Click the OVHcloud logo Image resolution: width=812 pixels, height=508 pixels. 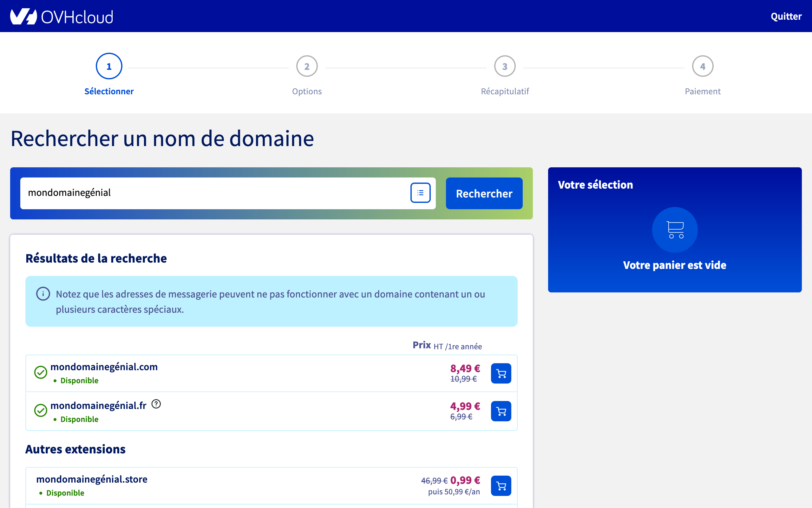coord(62,17)
